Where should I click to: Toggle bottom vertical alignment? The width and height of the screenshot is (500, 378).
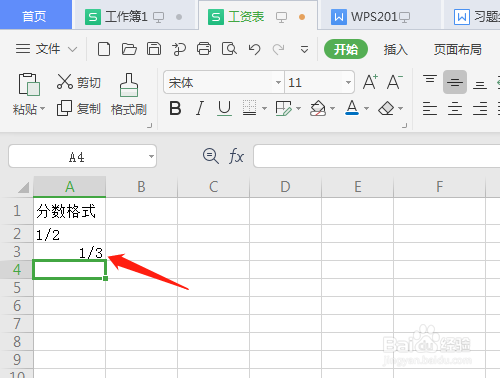(480, 85)
